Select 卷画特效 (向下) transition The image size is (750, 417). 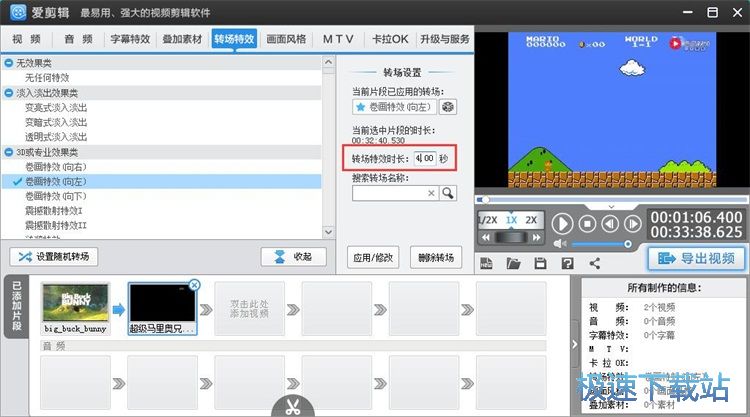[55, 196]
